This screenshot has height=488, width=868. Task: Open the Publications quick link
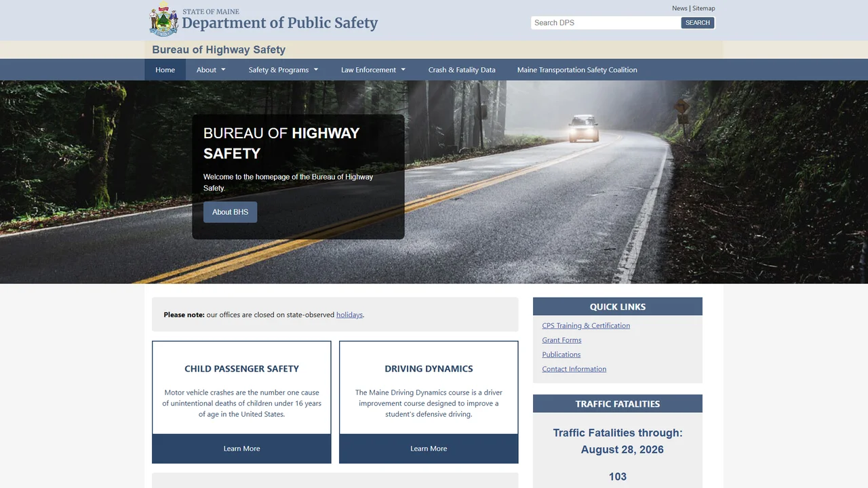click(561, 354)
